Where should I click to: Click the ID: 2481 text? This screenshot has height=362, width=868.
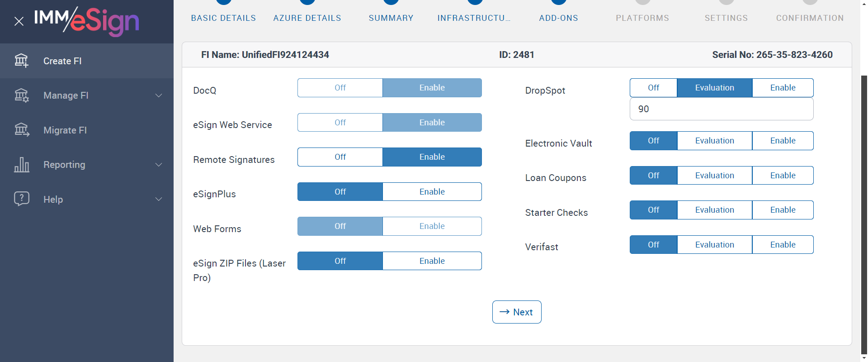click(x=517, y=55)
